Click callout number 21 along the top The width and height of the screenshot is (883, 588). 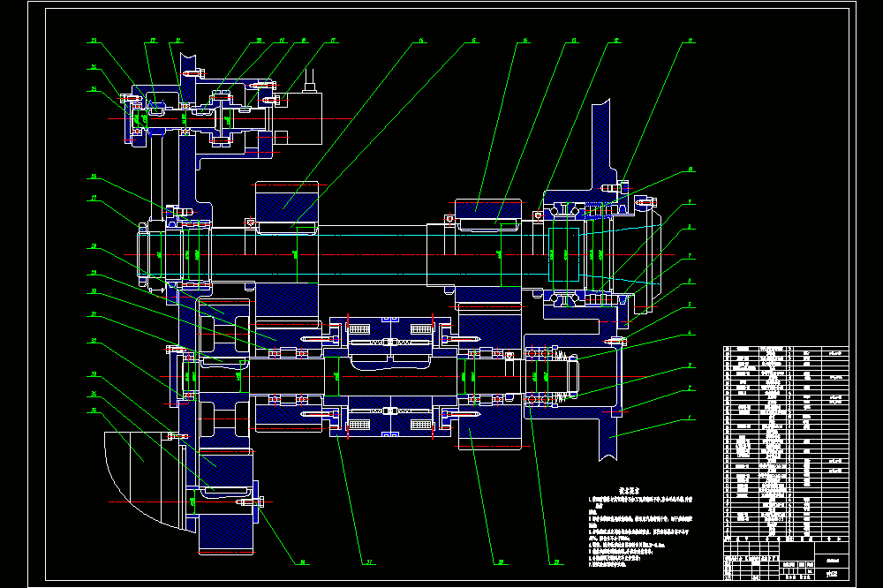[x=178, y=41]
